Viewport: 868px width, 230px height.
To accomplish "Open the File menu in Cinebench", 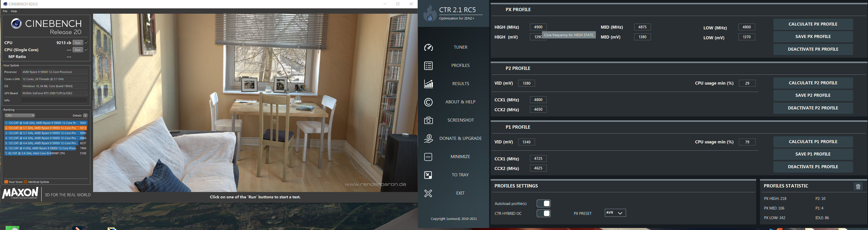I will (x=5, y=11).
